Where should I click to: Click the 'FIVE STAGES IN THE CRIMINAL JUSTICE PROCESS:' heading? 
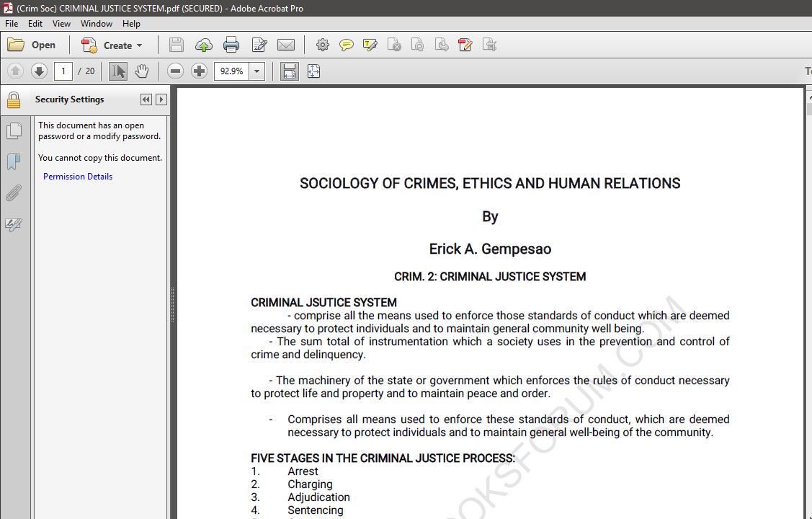383,458
